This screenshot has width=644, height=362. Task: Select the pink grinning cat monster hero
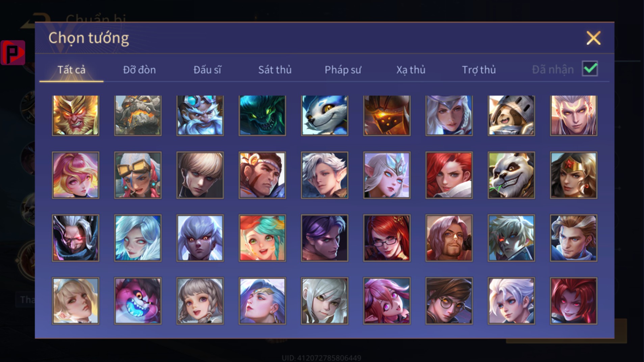pos(138,301)
